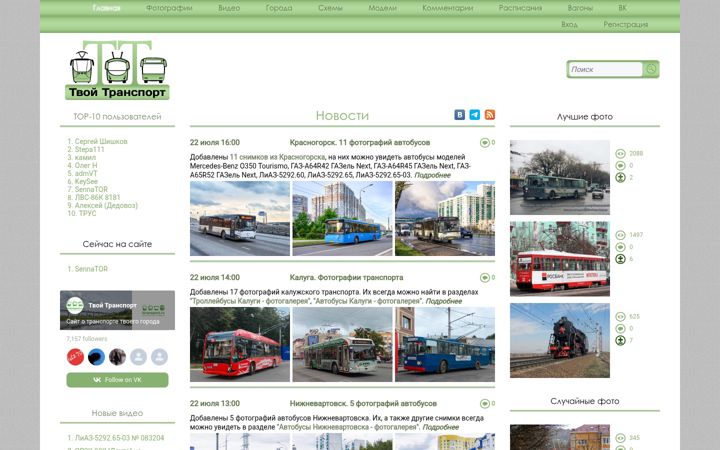The width and height of the screenshot is (720, 450).
Task: Click the red follower avatar in VK widget
Action: [75, 357]
